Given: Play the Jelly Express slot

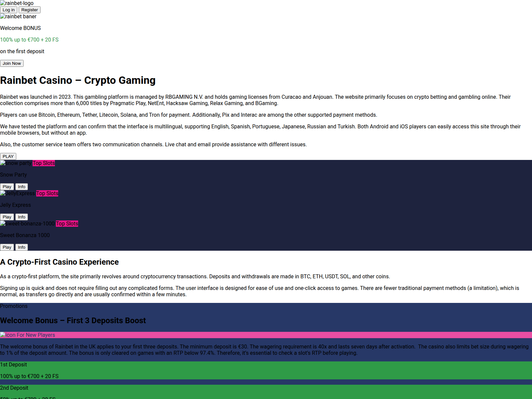Looking at the screenshot, I should tap(7, 217).
